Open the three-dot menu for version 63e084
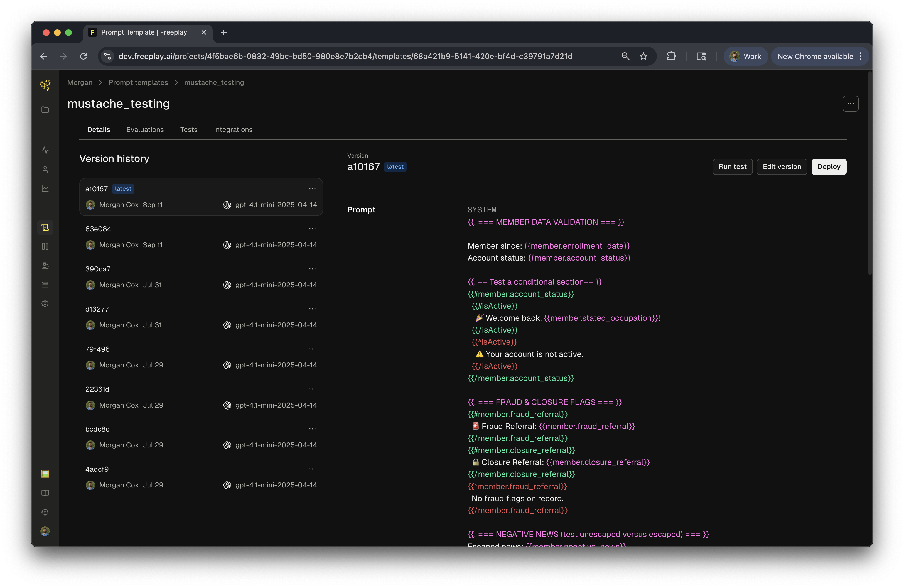Screen dimensions: 904x588 (x=312, y=229)
